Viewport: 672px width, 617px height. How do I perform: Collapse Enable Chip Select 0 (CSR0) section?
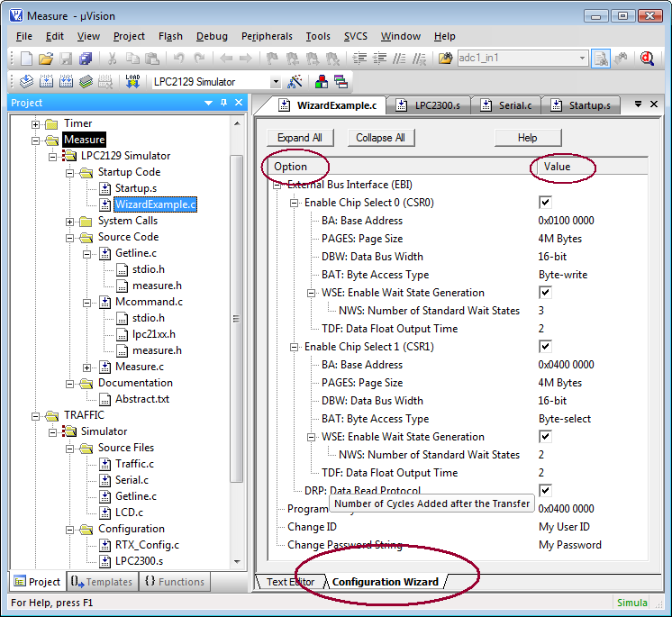pyautogui.click(x=294, y=203)
